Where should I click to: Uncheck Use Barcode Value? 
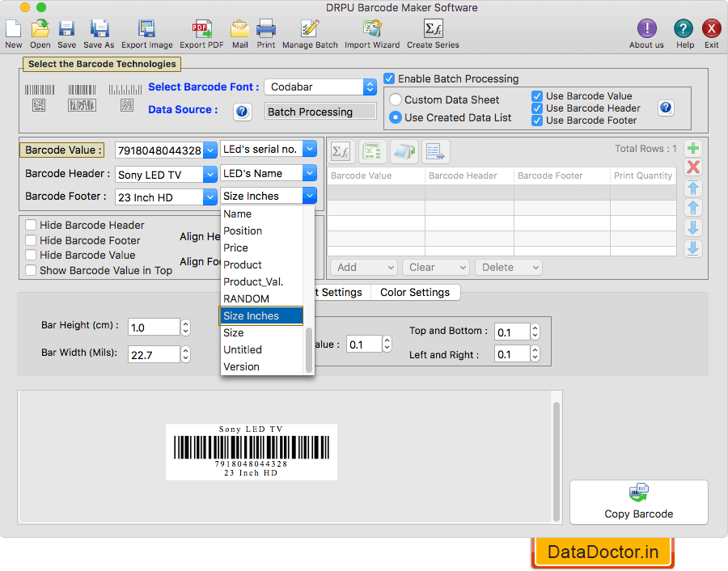(x=537, y=96)
